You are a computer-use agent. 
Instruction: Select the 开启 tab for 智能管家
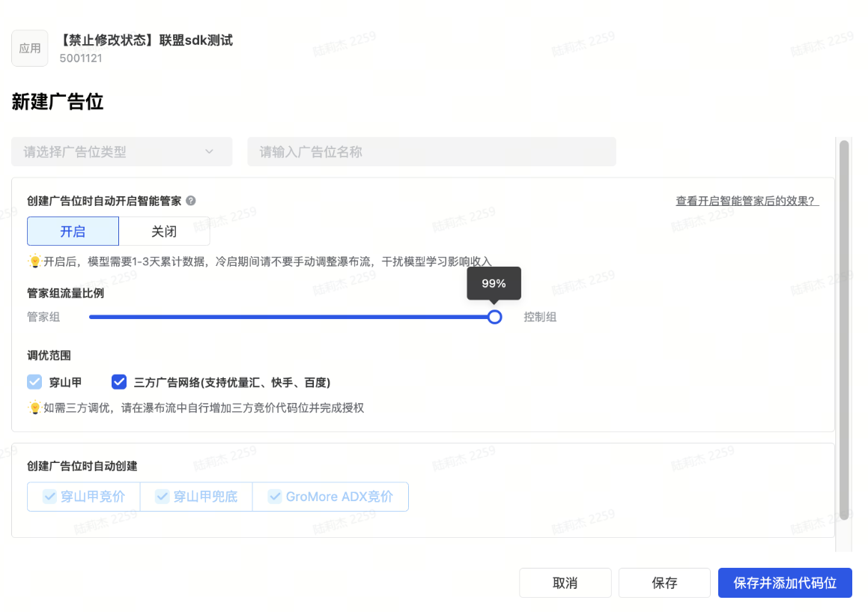(x=73, y=231)
